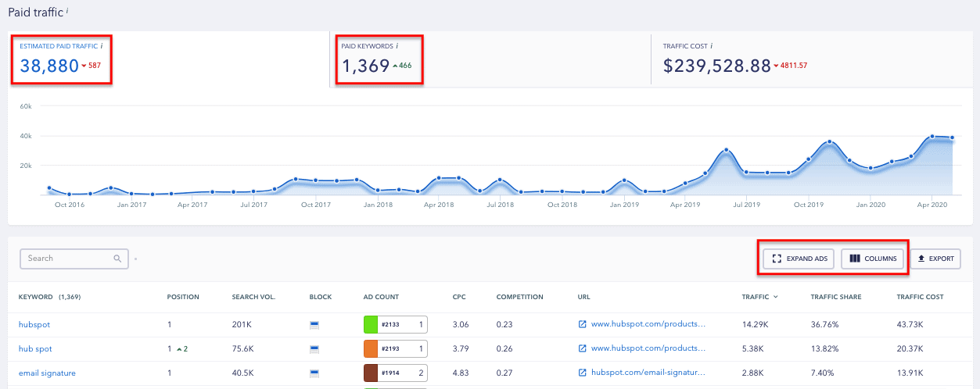Select the Estimated Paid Traffic metric tab
The width and height of the screenshot is (980, 389).
click(x=61, y=59)
